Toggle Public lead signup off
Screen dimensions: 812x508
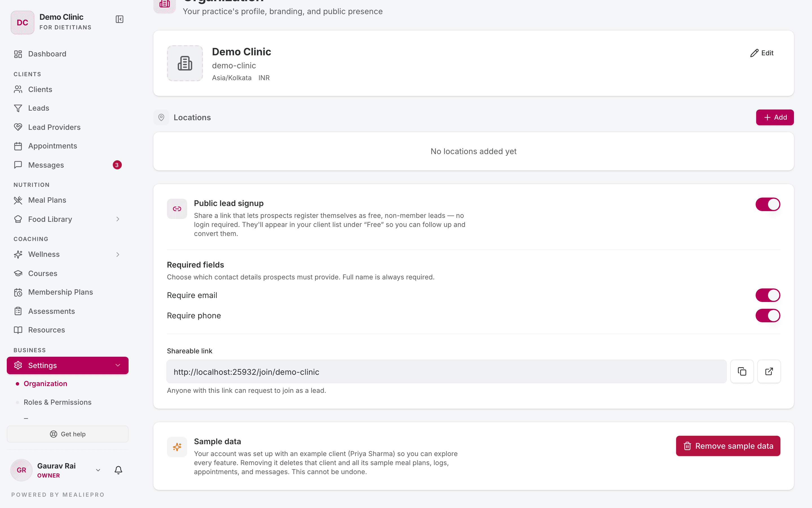768,204
